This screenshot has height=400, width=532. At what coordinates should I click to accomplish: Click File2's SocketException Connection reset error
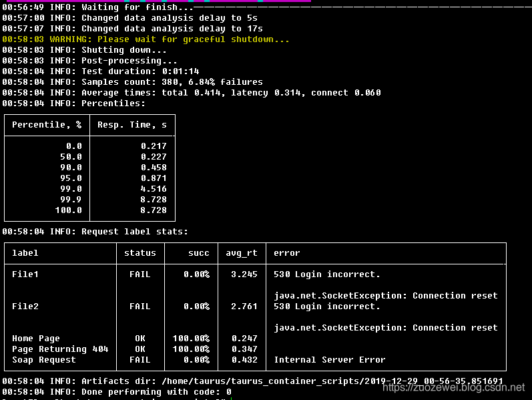(x=386, y=328)
